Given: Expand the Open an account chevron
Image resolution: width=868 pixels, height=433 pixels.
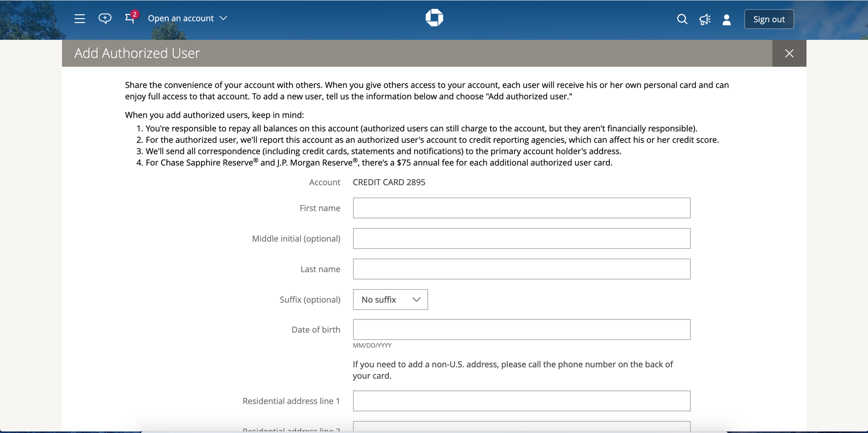Looking at the screenshot, I should click(x=223, y=19).
